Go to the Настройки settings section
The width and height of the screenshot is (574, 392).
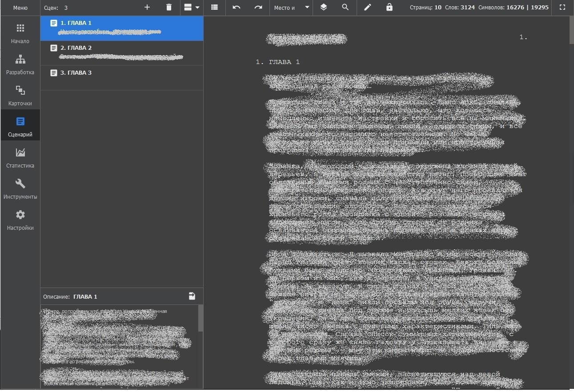click(20, 220)
